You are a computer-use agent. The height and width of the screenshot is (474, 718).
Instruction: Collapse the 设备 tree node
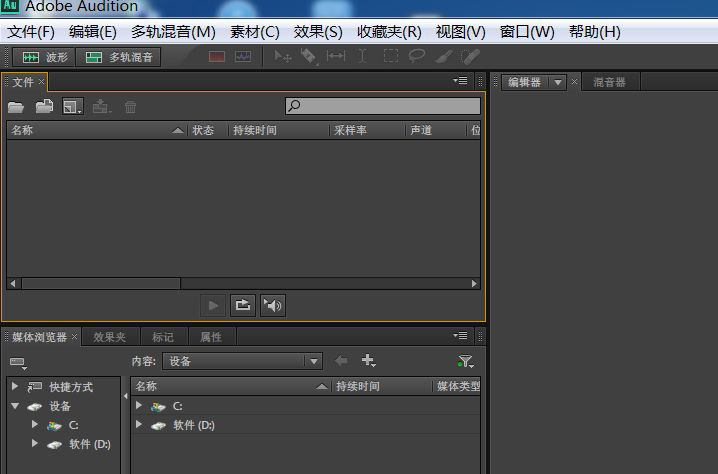point(15,406)
